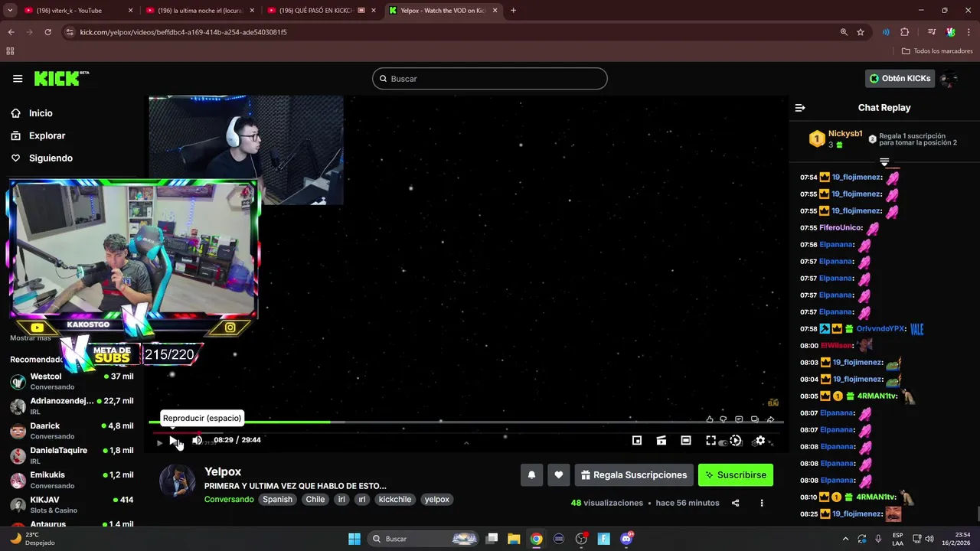980x551 pixels.
Task: Click the address bar URL
Action: pos(184,32)
